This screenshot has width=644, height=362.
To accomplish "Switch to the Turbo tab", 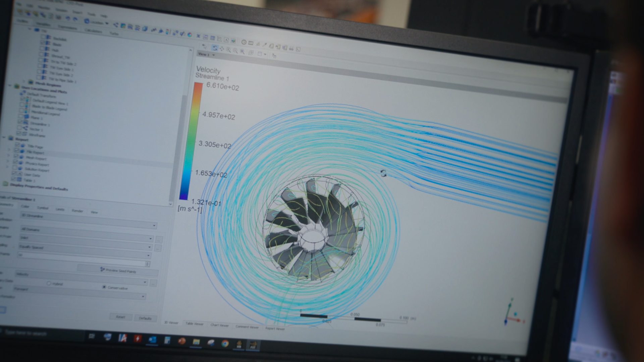I will 114,34.
